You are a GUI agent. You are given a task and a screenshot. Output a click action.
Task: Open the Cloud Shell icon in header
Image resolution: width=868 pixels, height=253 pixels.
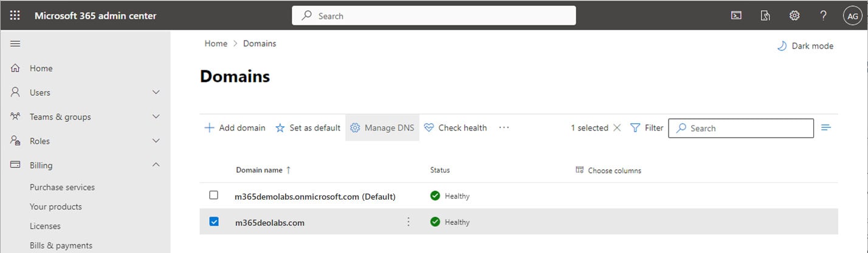point(736,16)
